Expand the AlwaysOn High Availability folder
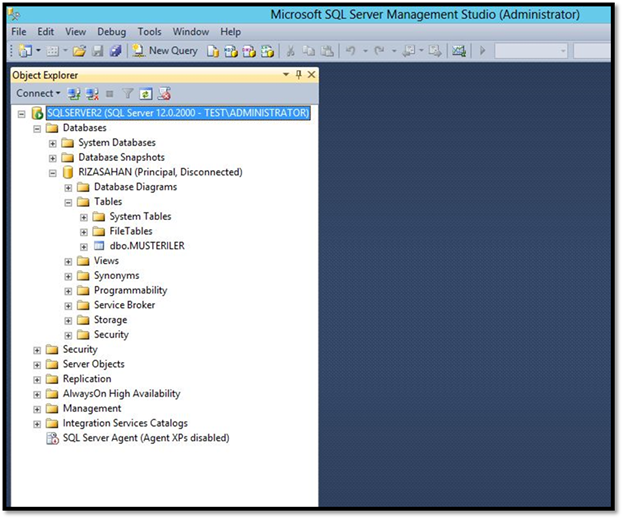The image size is (623, 519). pyautogui.click(x=37, y=395)
